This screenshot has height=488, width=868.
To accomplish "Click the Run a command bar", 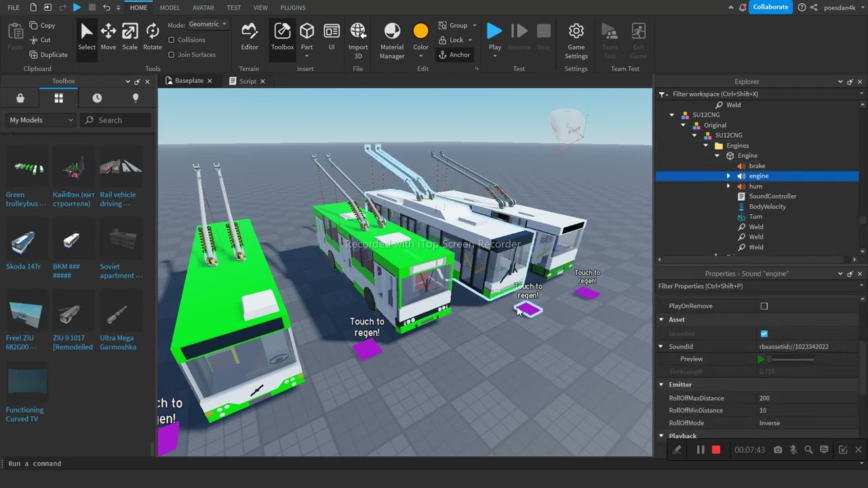I will pos(434,464).
